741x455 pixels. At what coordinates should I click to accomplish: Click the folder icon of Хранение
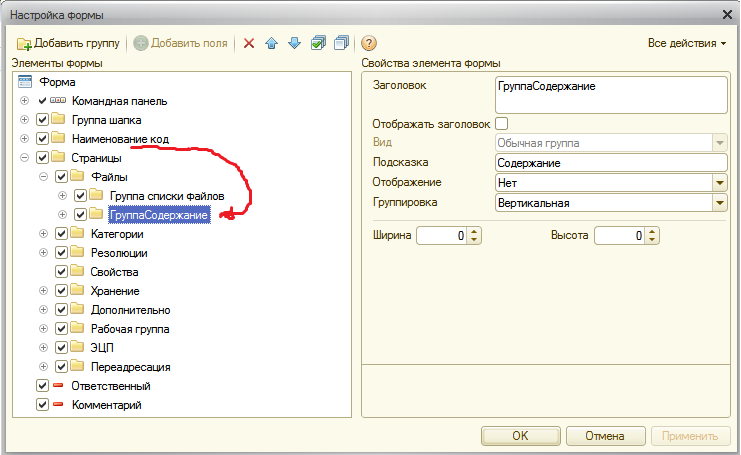[x=77, y=290]
